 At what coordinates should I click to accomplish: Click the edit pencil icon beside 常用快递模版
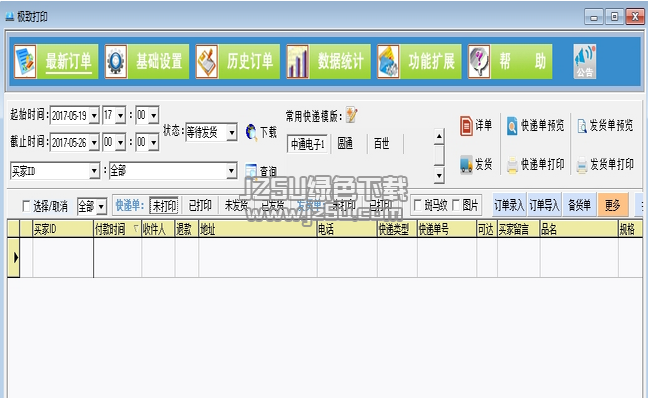(352, 115)
